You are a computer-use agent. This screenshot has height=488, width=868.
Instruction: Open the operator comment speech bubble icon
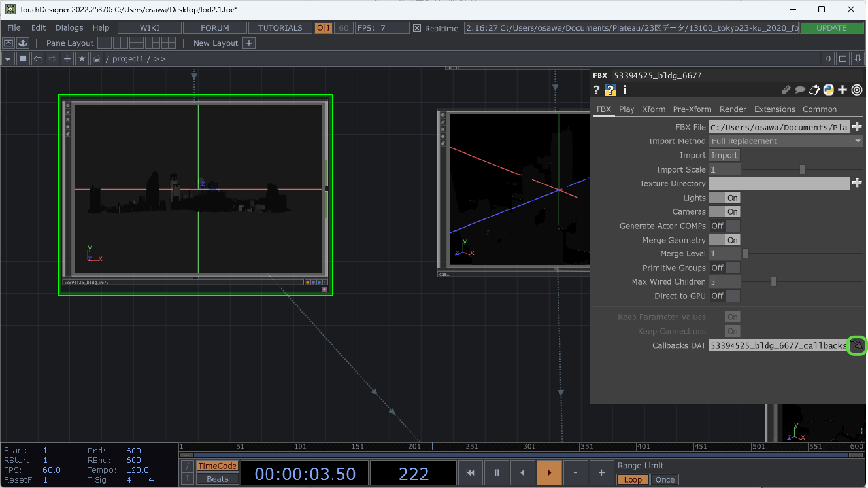(800, 90)
